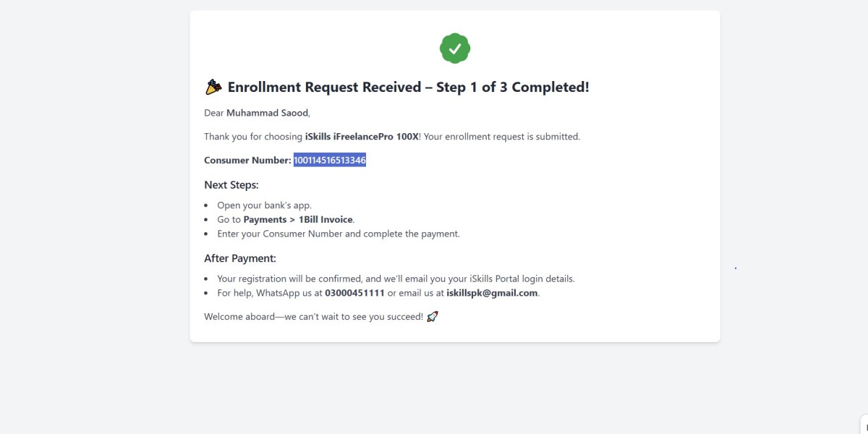
Task: Click the Enrollment Request Received heading
Action: point(408,88)
